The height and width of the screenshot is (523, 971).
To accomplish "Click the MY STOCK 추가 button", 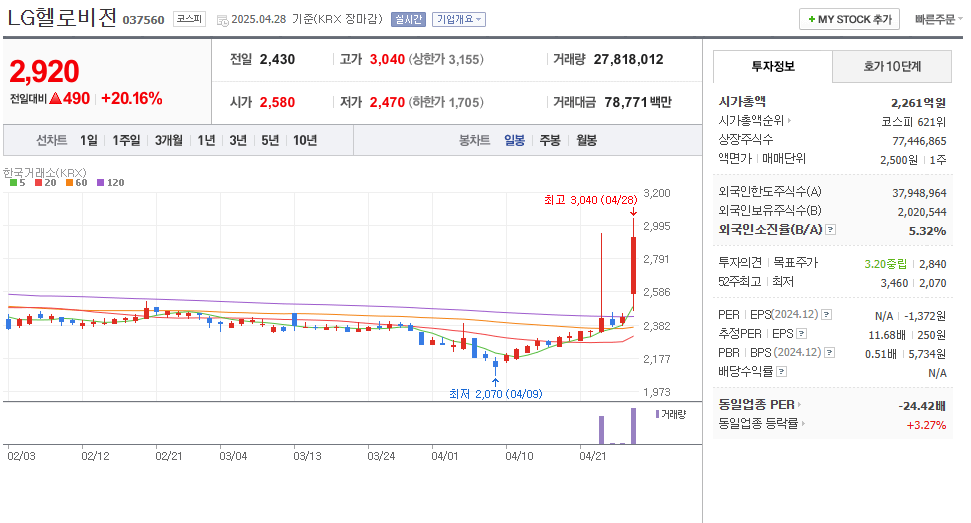I will 849,20.
